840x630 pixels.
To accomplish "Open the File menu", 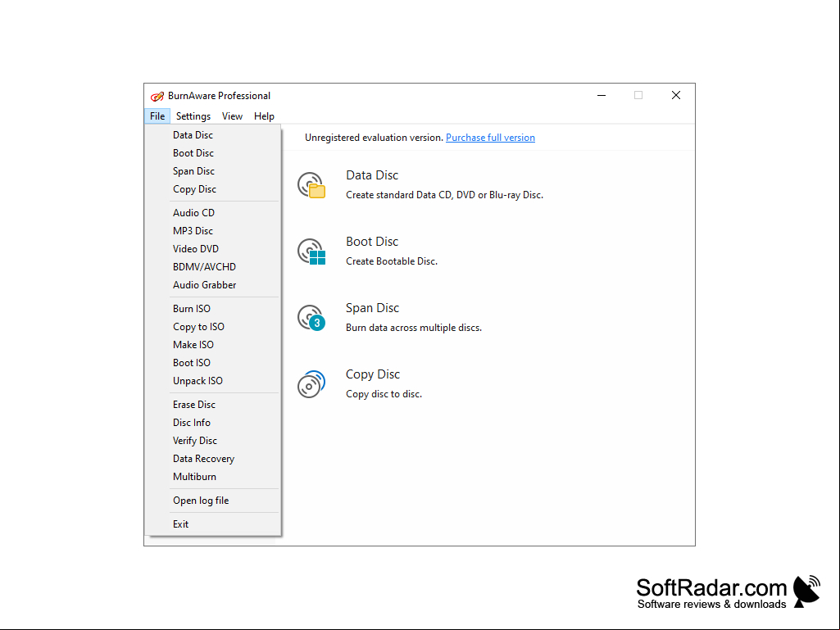I will pos(157,116).
